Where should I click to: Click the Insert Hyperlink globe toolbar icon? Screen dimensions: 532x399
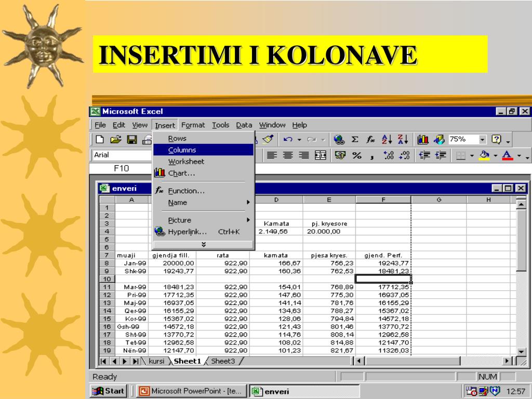click(339, 139)
